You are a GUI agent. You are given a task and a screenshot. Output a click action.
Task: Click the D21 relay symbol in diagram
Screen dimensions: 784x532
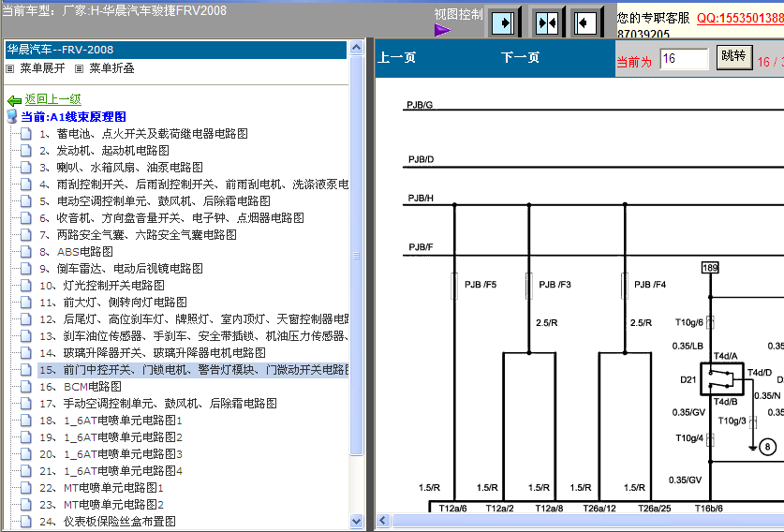pyautogui.click(x=722, y=379)
